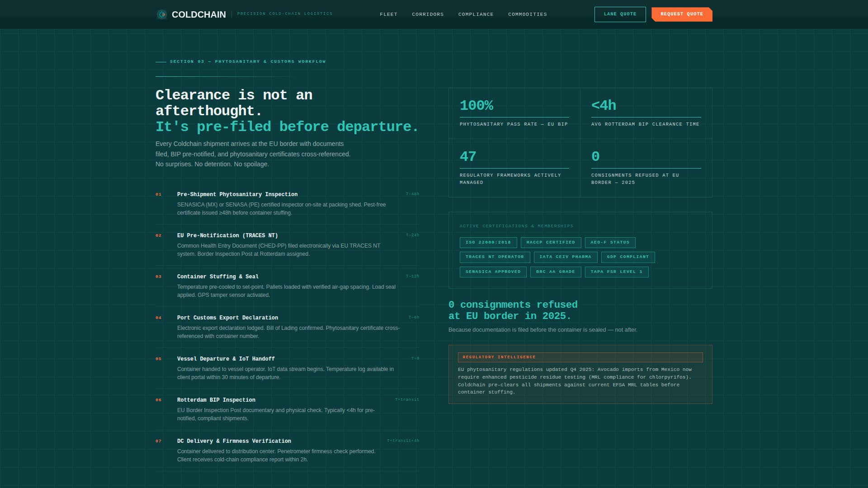Screen dimensions: 868x488
Task: Select the SENASICA Approved badge
Action: (x=493, y=272)
